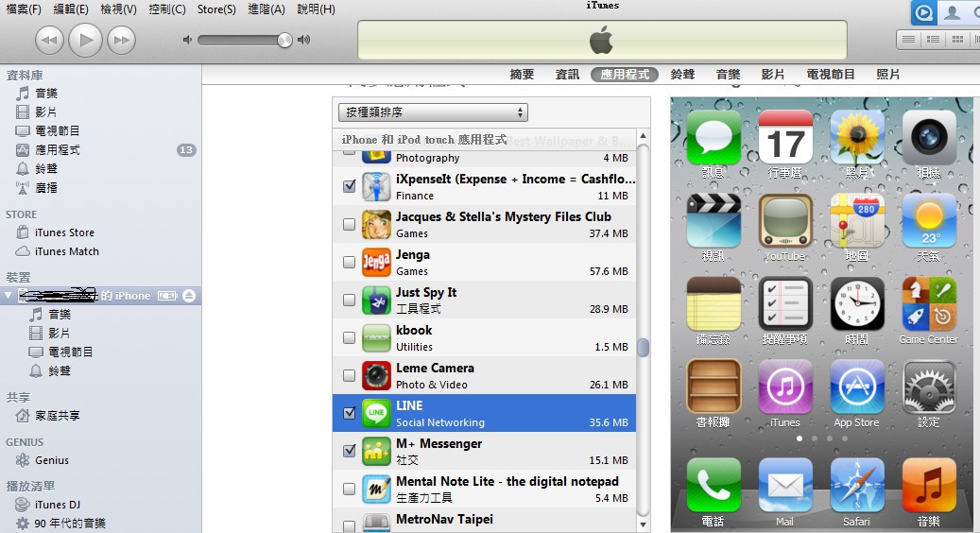Image resolution: width=980 pixels, height=533 pixels.
Task: Check the Just Spy It checkbox
Action: (x=350, y=300)
